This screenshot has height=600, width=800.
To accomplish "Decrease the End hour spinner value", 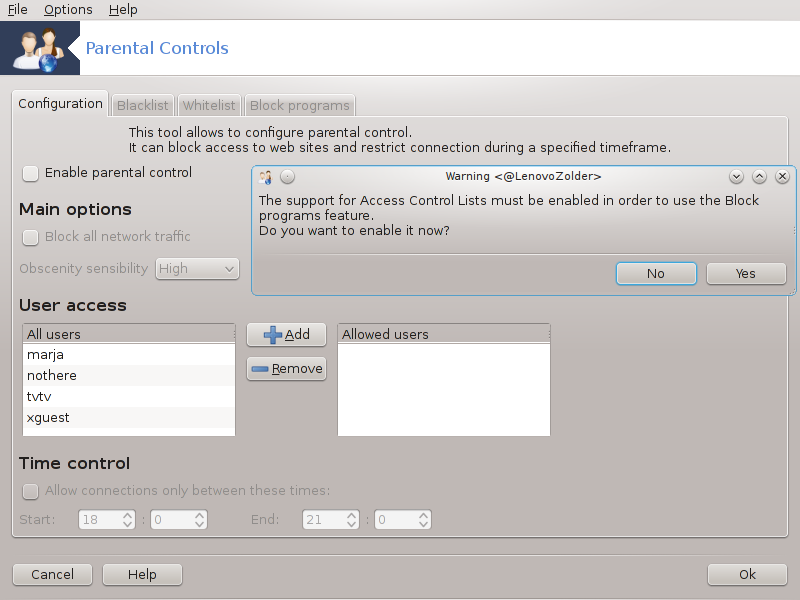I will 352,524.
